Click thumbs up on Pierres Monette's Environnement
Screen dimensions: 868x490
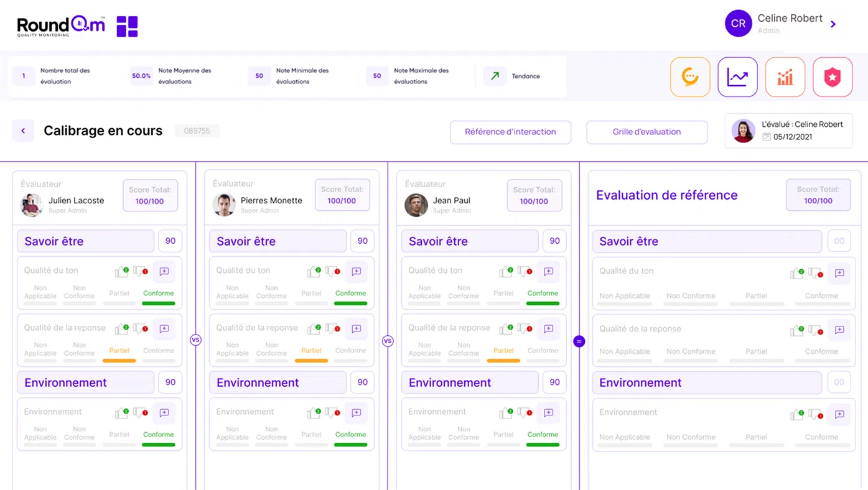pos(313,414)
